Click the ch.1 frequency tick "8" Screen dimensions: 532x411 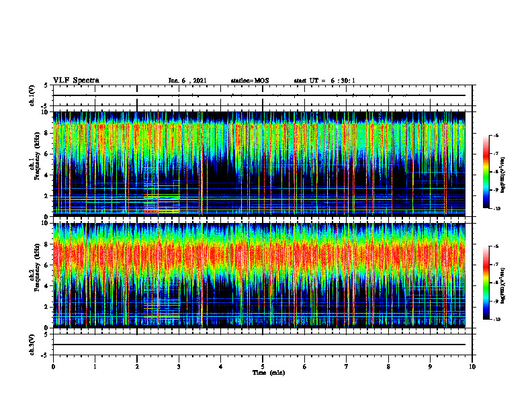(47, 133)
